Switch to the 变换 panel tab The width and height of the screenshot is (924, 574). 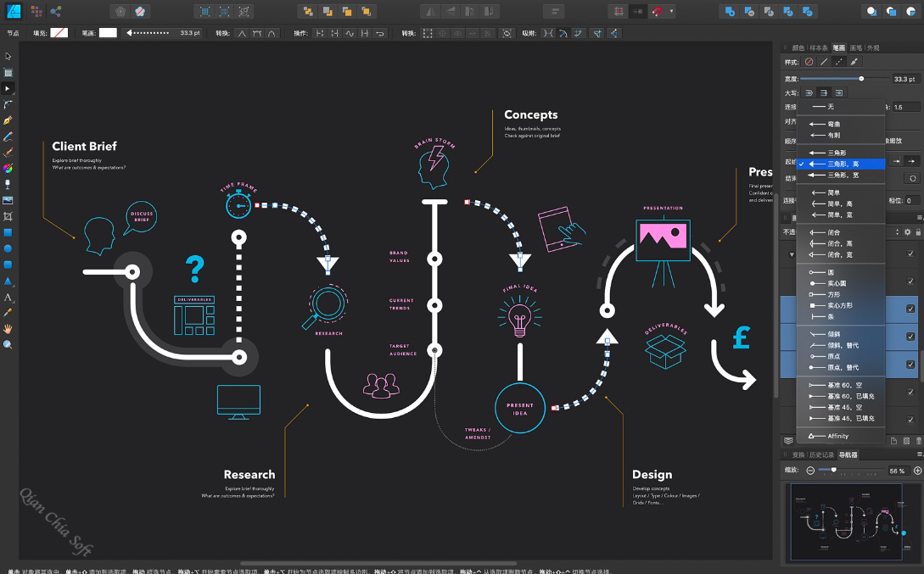click(x=798, y=455)
